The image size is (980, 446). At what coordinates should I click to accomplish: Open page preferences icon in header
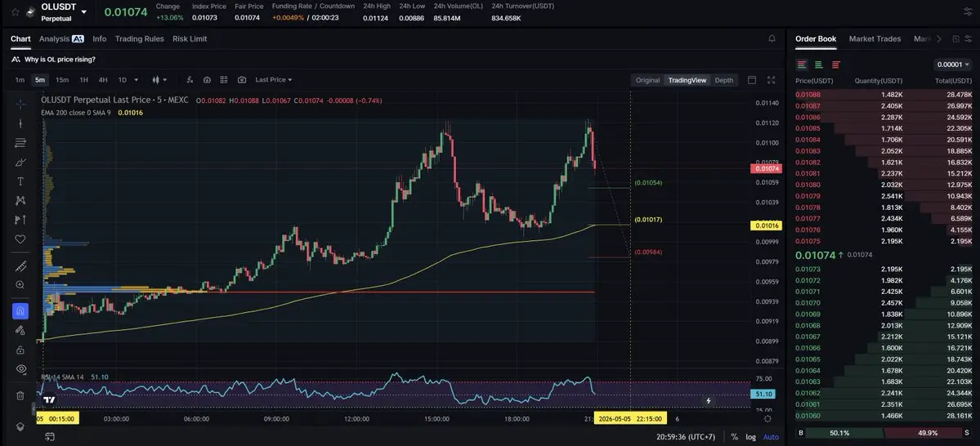[968, 12]
